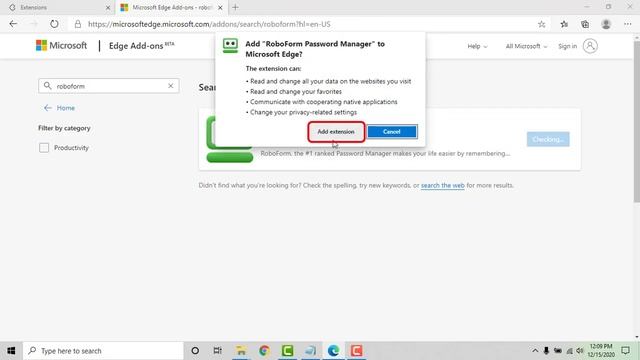The width and height of the screenshot is (640, 360).
Task: Open the red Camtasia recorder taskbar icon
Action: tap(356, 351)
